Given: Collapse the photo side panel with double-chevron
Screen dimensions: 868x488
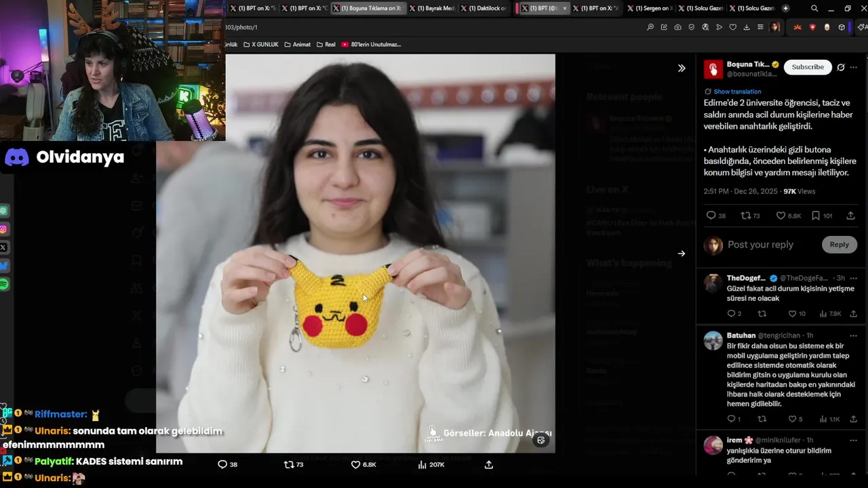Looking at the screenshot, I should [682, 68].
